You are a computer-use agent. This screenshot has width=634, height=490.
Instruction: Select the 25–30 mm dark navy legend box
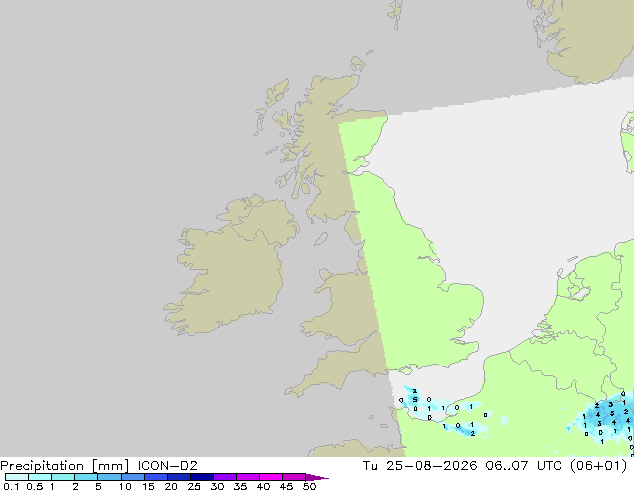pyautogui.click(x=201, y=477)
